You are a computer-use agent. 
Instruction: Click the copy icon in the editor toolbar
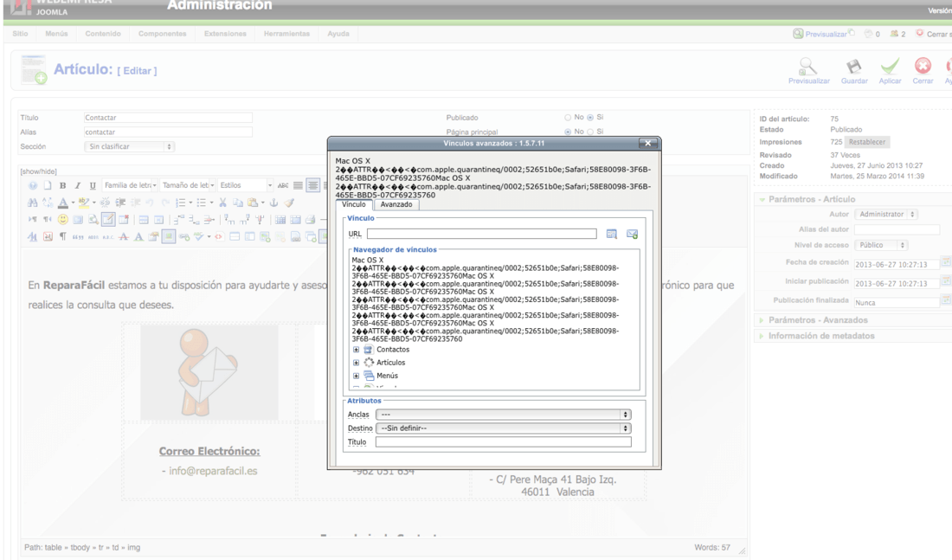click(238, 203)
